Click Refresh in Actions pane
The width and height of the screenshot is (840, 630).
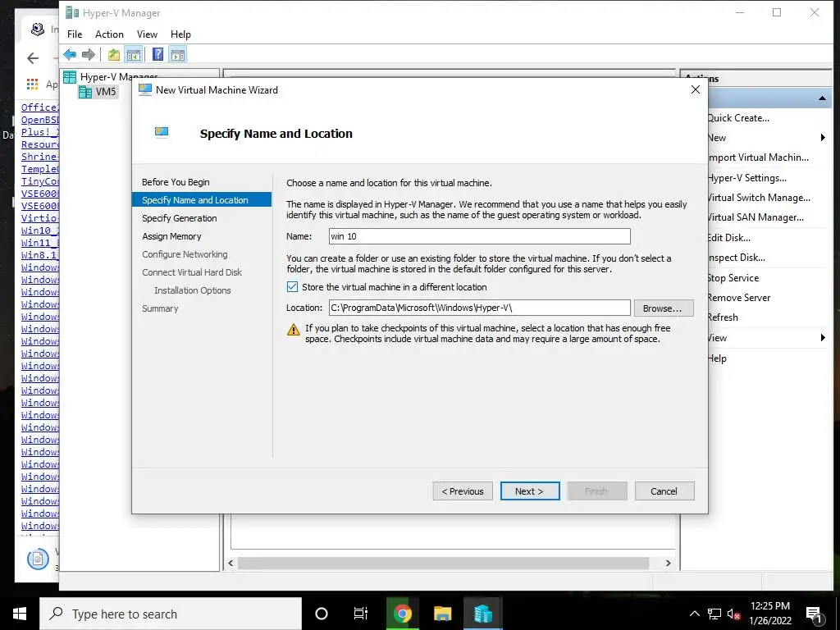[x=723, y=317]
